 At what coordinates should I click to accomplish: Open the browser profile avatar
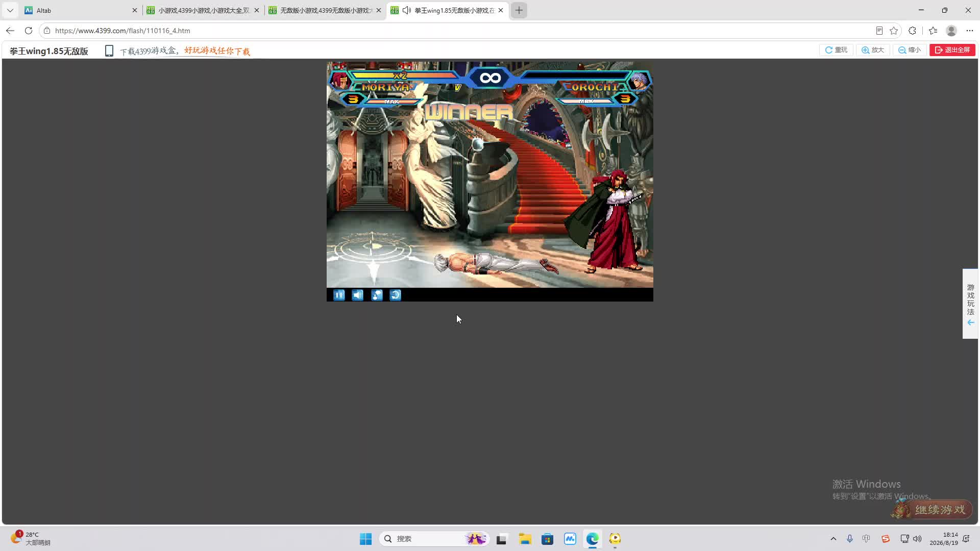point(951,31)
